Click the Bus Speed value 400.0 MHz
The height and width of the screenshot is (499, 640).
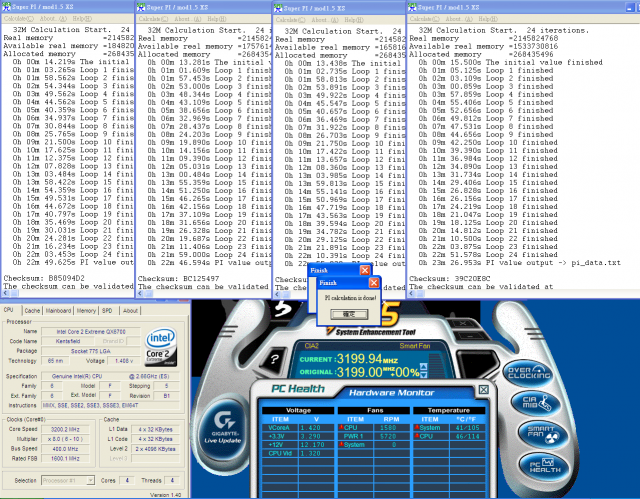click(x=65, y=448)
